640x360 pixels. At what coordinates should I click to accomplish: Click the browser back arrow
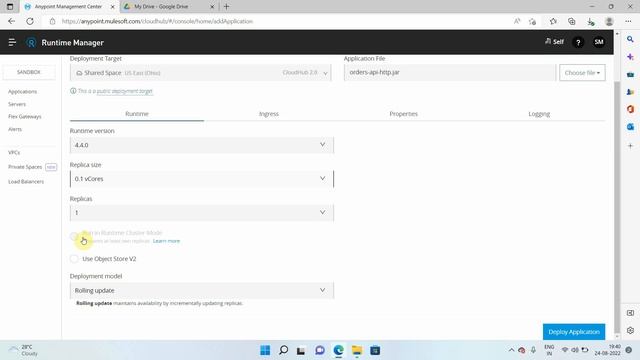tap(11, 21)
